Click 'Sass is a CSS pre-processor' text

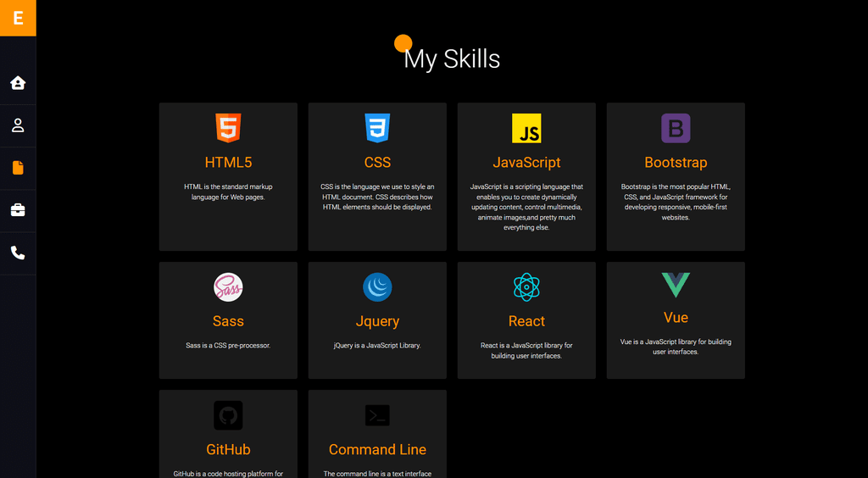(228, 346)
